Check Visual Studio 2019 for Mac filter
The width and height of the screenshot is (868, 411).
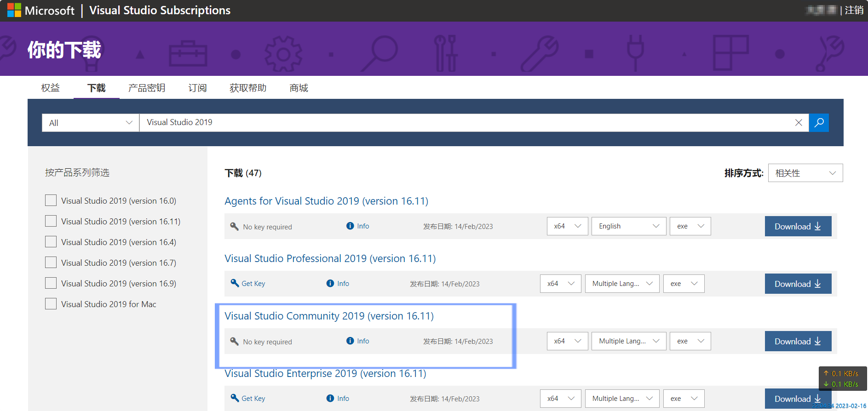click(x=51, y=304)
